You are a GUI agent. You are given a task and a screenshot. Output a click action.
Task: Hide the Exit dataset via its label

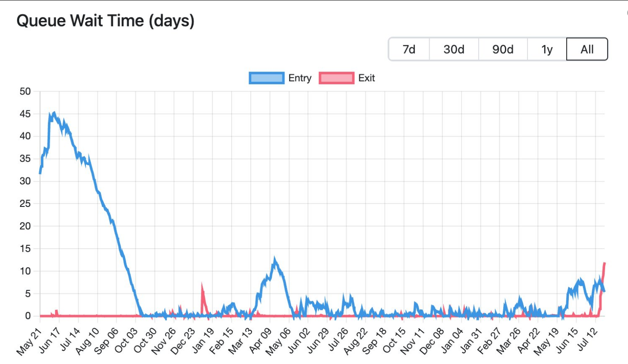pyautogui.click(x=367, y=78)
